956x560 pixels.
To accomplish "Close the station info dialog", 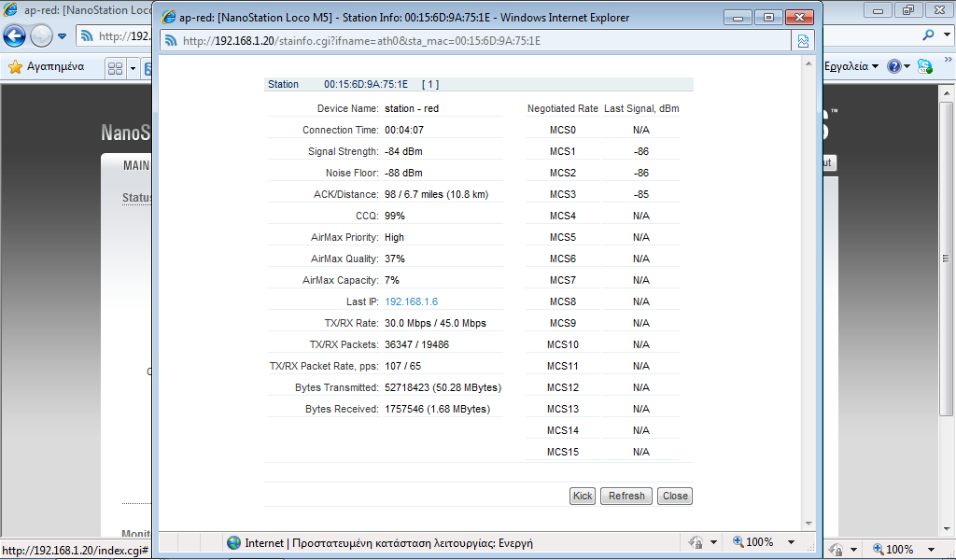I will click(675, 496).
